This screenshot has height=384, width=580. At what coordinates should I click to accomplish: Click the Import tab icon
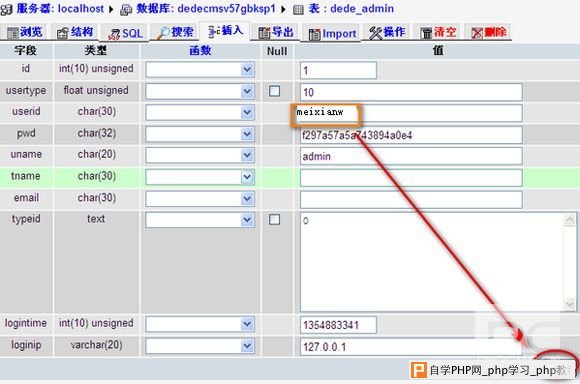(314, 34)
